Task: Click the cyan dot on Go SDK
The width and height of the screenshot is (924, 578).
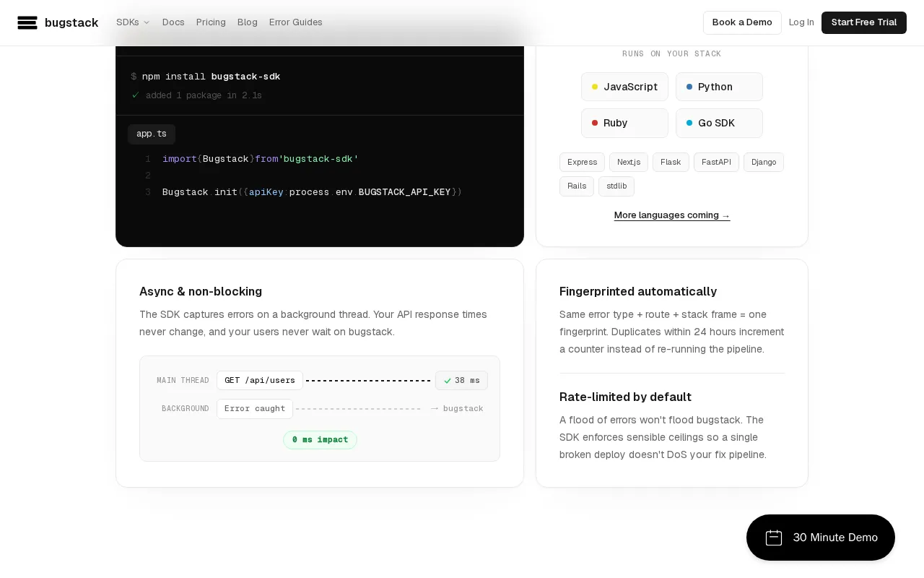Action: pyautogui.click(x=689, y=123)
